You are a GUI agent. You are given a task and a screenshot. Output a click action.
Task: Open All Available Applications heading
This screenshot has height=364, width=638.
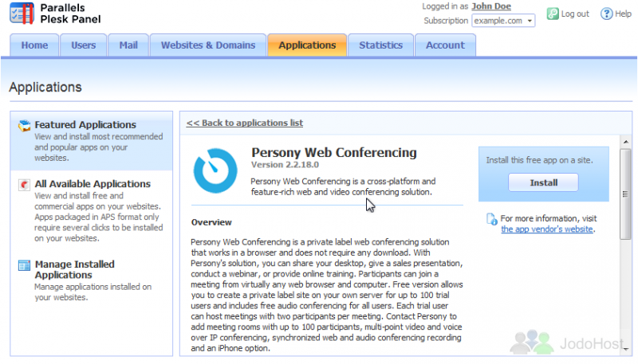point(93,184)
